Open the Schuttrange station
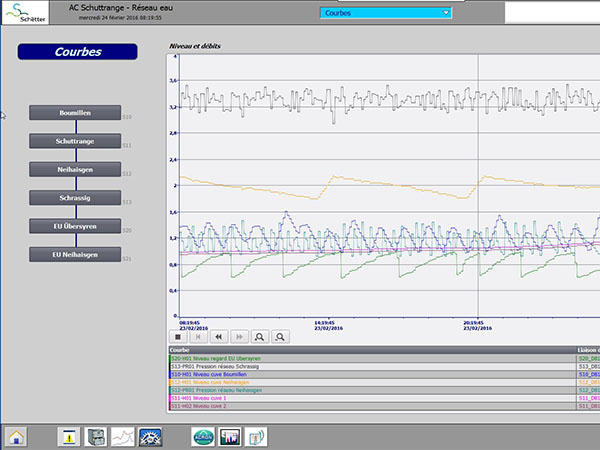 [75, 141]
